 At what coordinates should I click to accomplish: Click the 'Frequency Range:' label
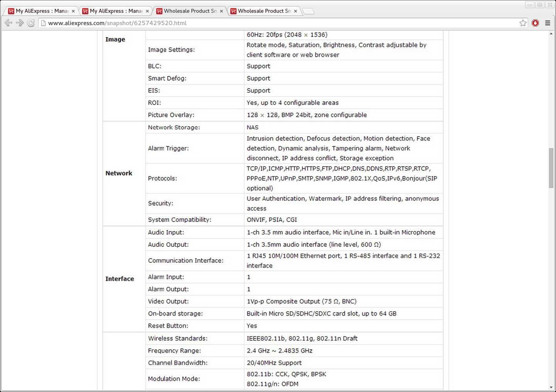pyautogui.click(x=174, y=351)
